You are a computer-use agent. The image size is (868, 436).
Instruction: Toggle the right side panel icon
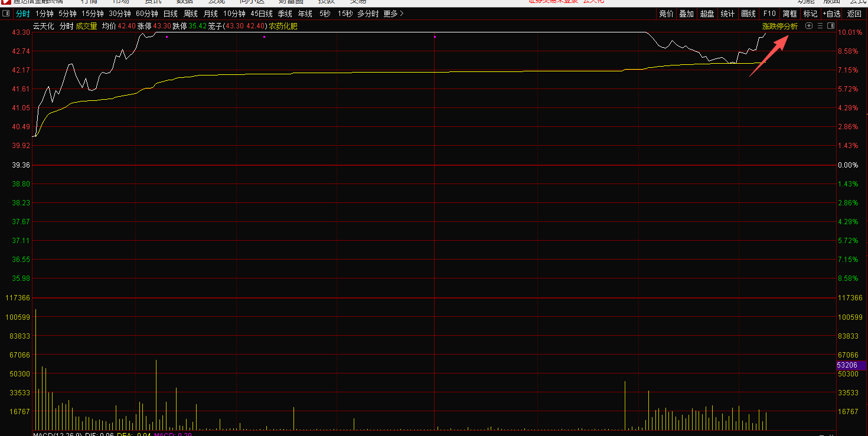pyautogui.click(x=831, y=26)
